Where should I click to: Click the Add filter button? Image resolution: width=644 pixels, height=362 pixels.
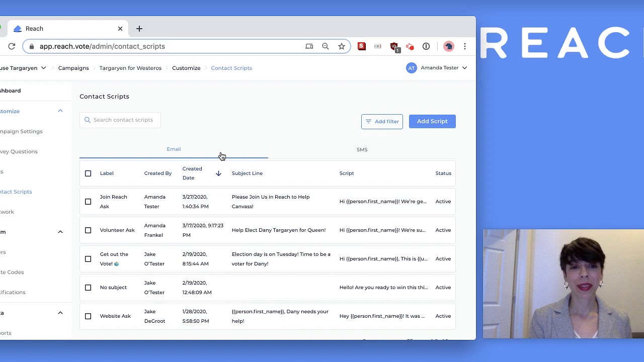pos(382,121)
